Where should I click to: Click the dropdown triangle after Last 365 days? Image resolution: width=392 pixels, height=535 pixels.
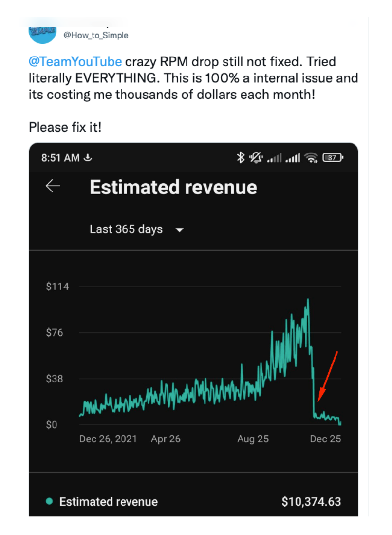coord(180,230)
